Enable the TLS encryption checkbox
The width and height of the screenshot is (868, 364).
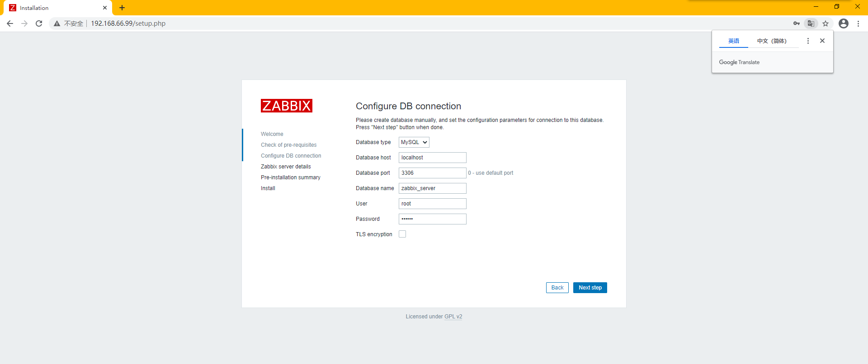point(402,234)
